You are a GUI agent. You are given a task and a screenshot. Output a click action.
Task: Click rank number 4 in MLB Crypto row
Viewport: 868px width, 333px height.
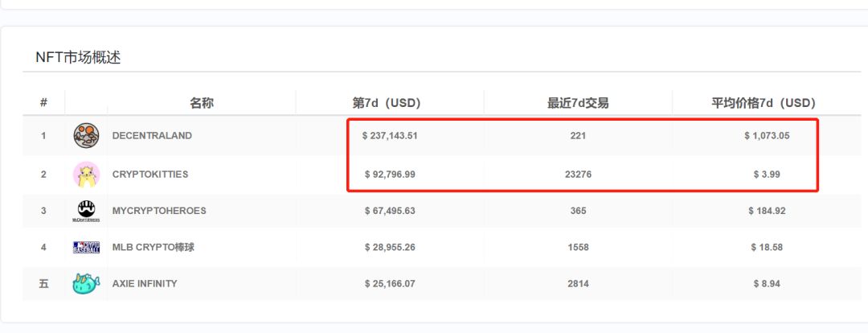point(43,247)
